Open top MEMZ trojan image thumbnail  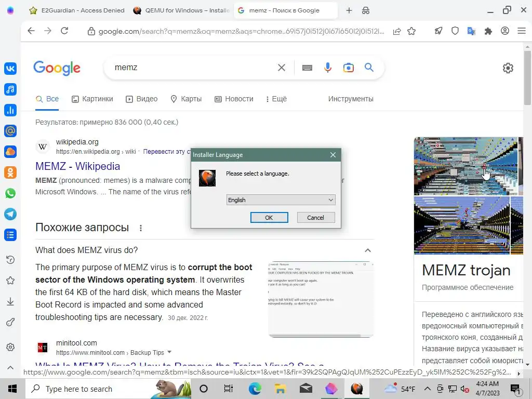[x=466, y=166]
